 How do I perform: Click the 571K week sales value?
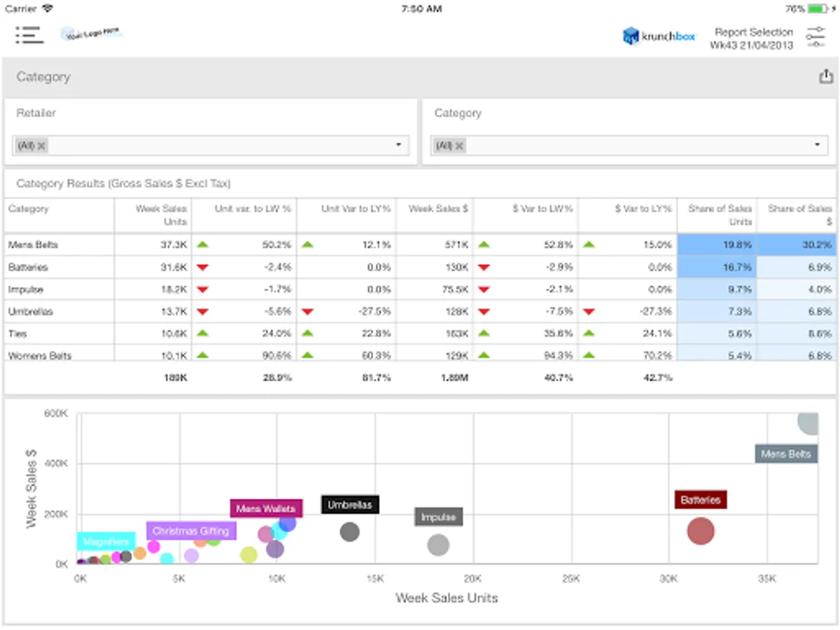tap(458, 245)
